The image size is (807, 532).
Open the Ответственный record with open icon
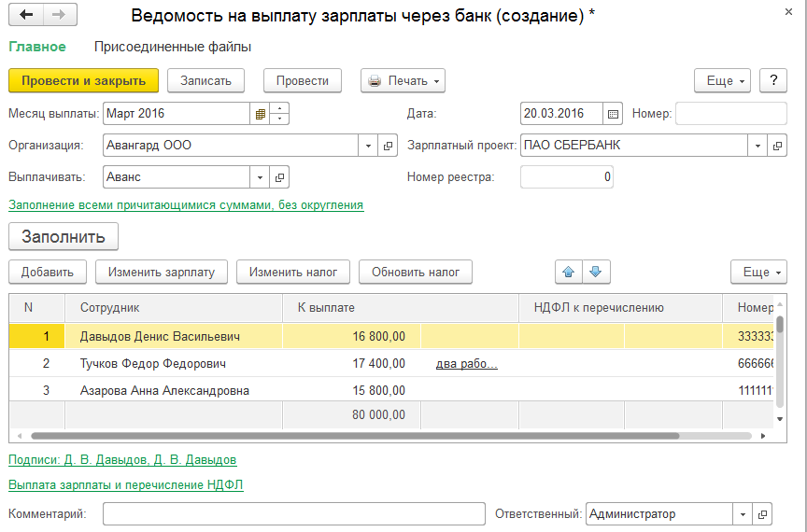[763, 514]
